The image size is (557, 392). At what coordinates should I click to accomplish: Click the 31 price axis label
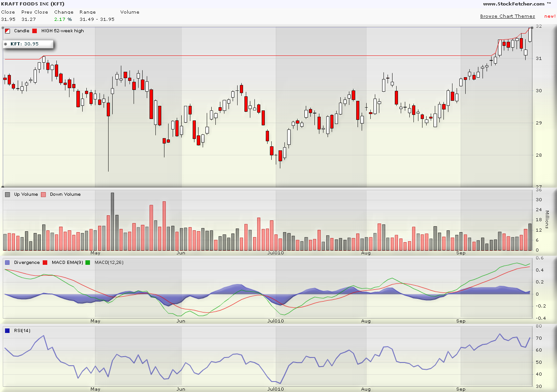click(539, 59)
